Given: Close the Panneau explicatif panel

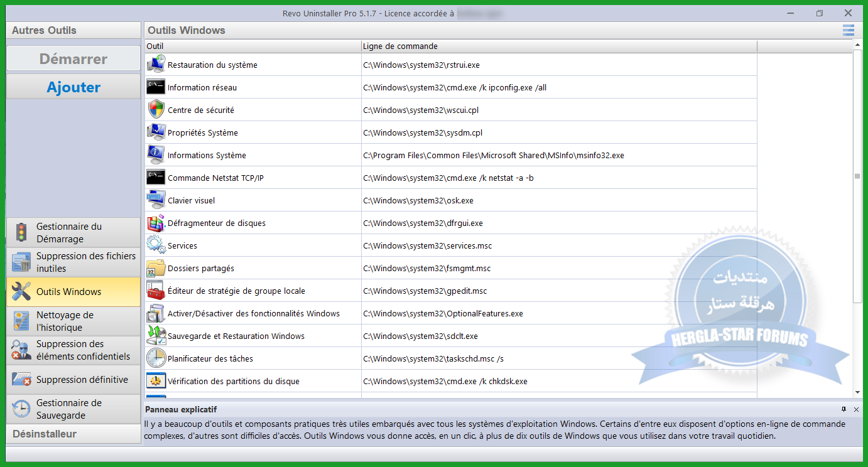Looking at the screenshot, I should tap(856, 409).
